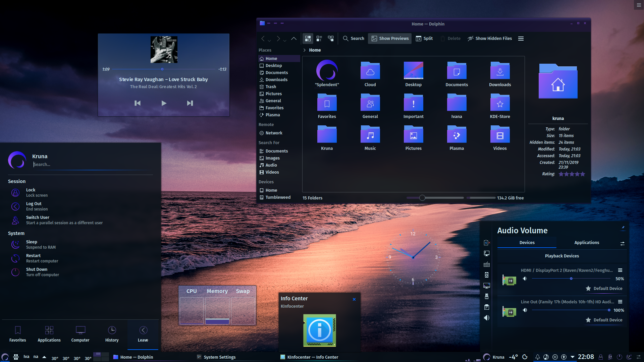The height and width of the screenshot is (362, 644).
Task: Expand hidden system tray icons arrow
Action: pos(573,357)
